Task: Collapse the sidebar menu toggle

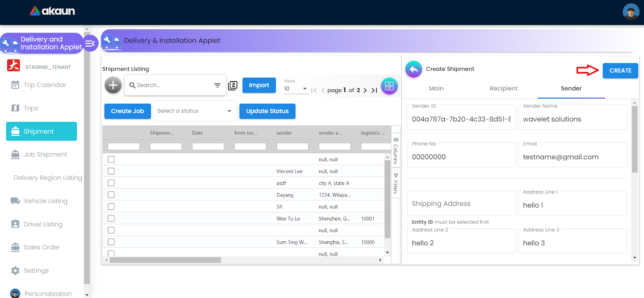Action: click(90, 43)
